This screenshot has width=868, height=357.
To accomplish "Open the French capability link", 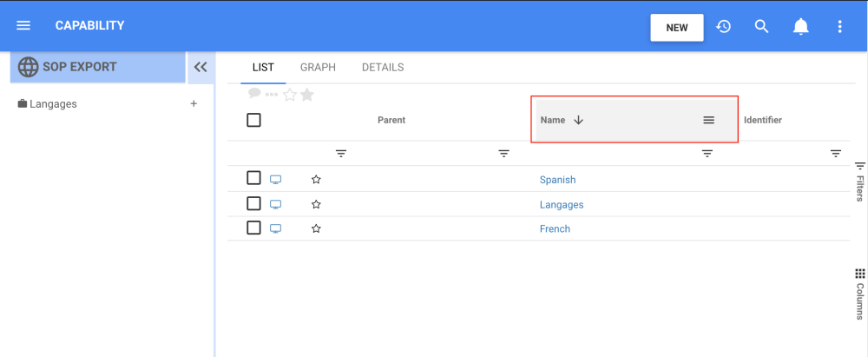I will pos(555,229).
